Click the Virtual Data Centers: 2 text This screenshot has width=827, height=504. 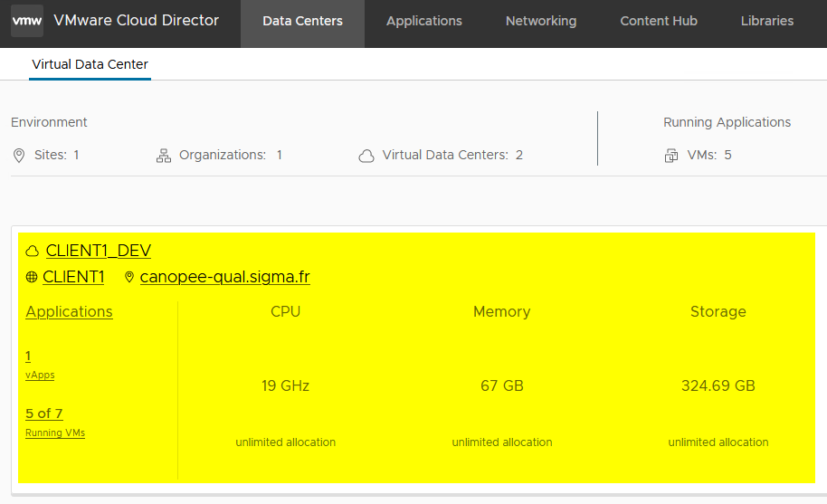pyautogui.click(x=452, y=155)
